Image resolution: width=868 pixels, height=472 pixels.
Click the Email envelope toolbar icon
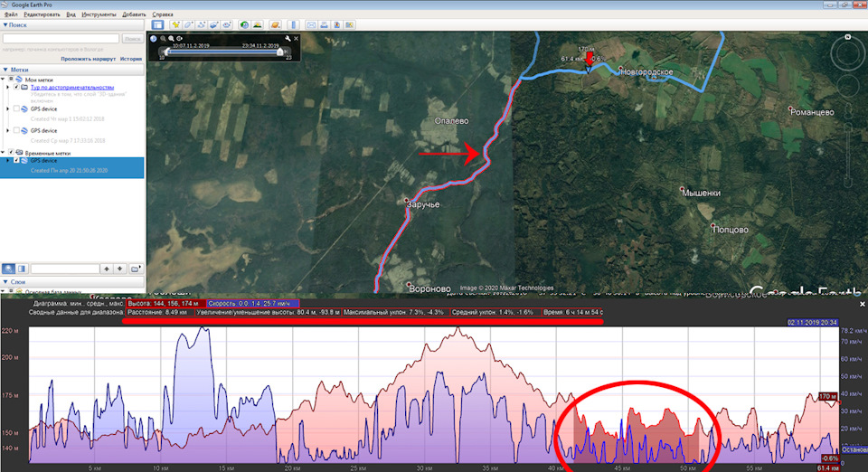311,25
